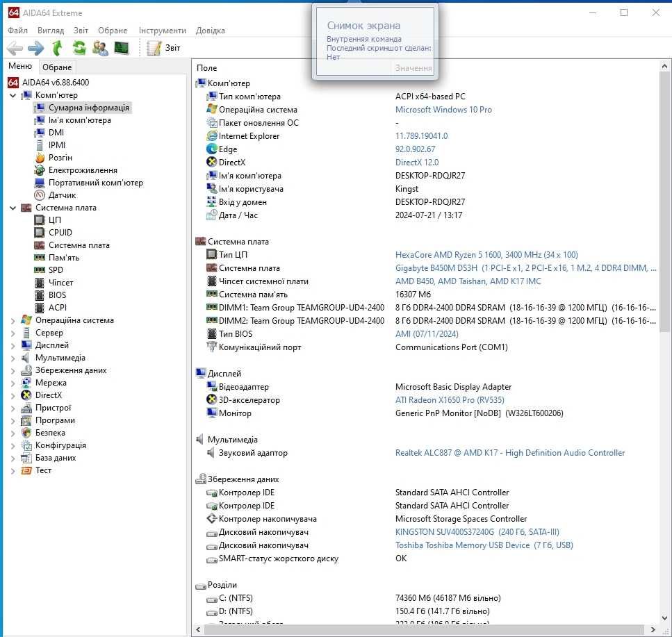Image resolution: width=672 pixels, height=637 pixels.
Task: Click the DMI tree item icon
Action: point(40,133)
